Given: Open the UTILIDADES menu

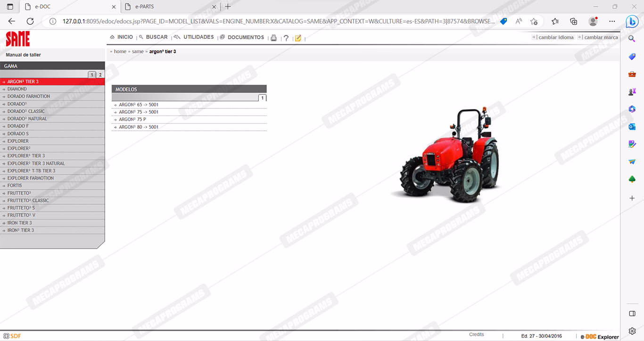Looking at the screenshot, I should click(x=194, y=37).
